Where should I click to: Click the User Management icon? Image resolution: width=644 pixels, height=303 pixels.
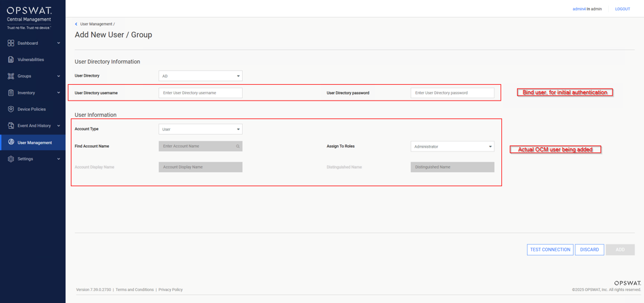(11, 143)
